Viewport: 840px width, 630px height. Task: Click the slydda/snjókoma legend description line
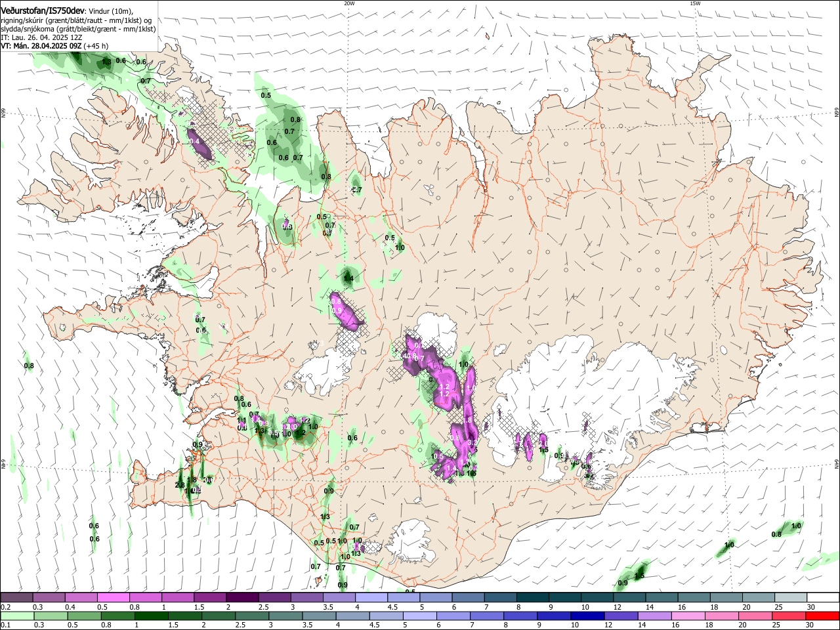[x=78, y=29]
